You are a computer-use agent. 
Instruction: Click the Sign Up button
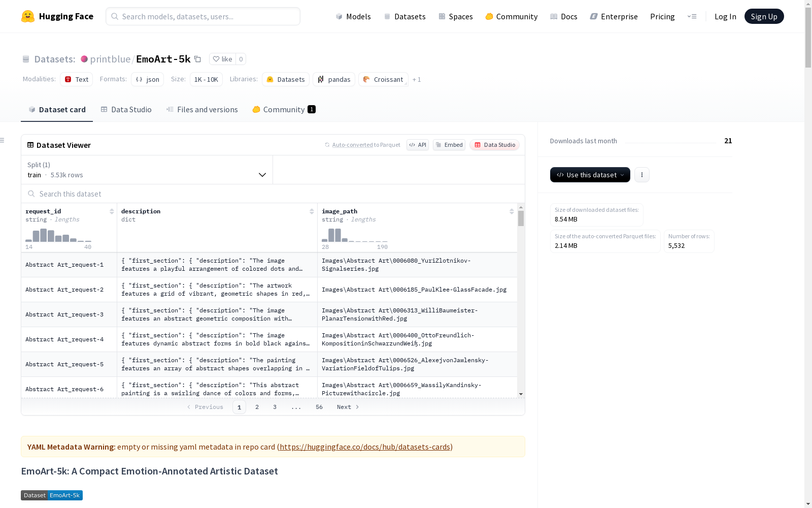764,16
